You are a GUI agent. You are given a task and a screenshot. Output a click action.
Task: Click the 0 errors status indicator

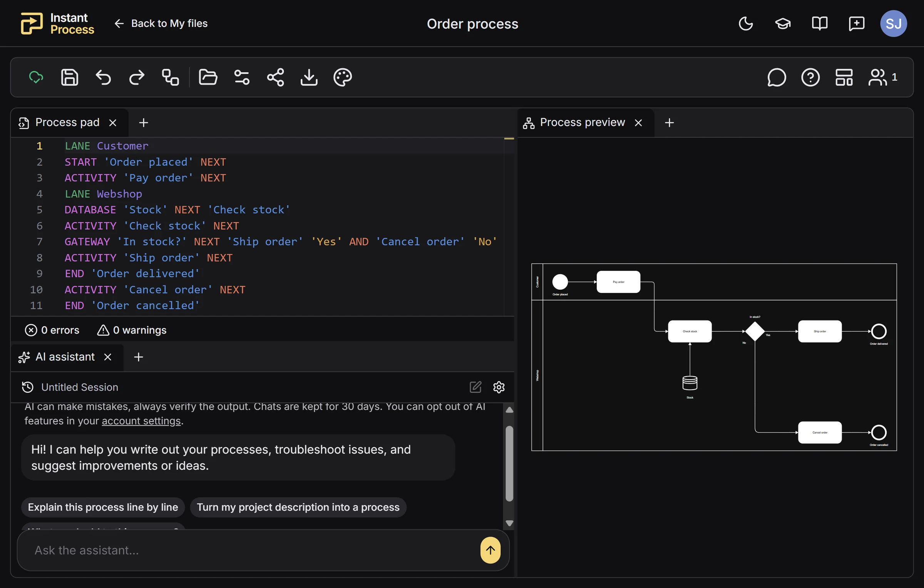click(x=52, y=330)
